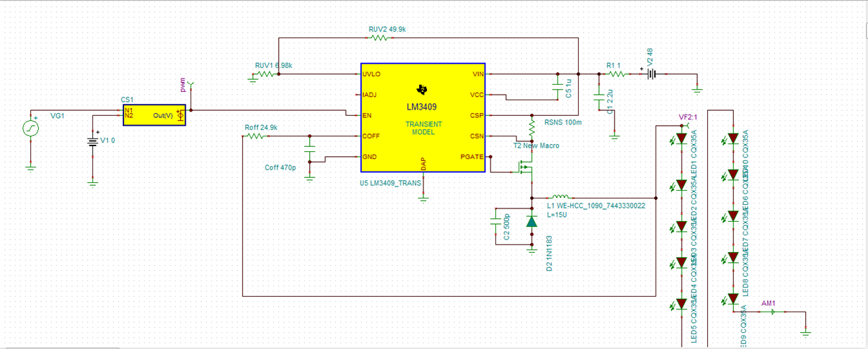Click the VIN pin label on the LM3409

(x=477, y=74)
